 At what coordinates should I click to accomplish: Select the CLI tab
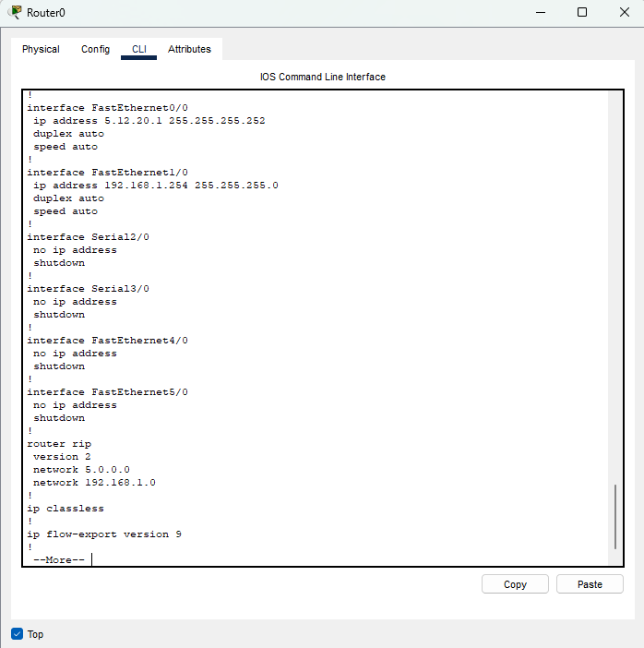tap(138, 49)
